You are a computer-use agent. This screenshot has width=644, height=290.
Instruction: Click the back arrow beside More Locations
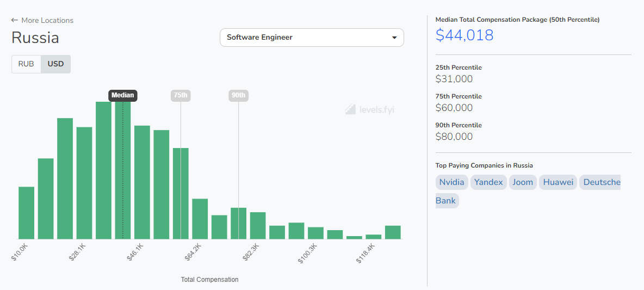coord(15,20)
